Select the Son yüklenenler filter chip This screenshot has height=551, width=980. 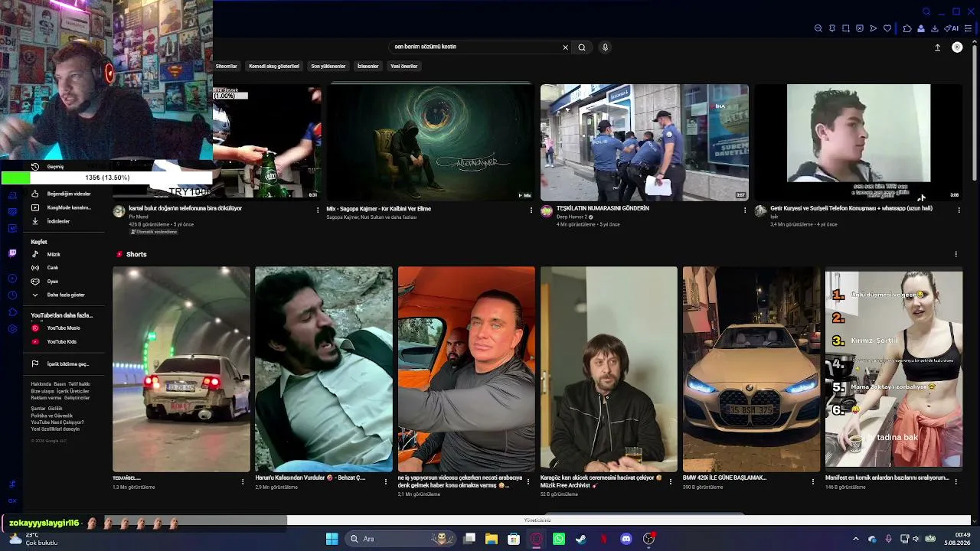pyautogui.click(x=328, y=66)
